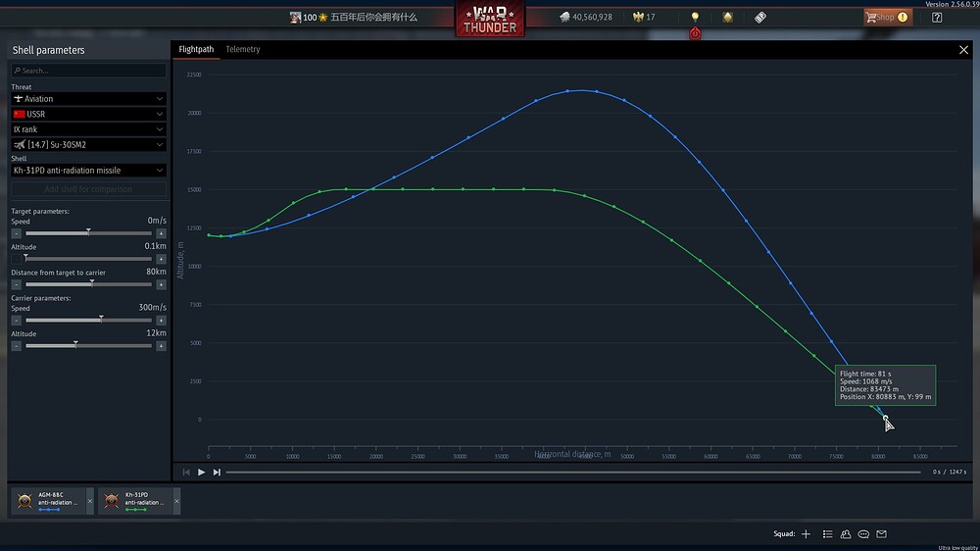Decrease target speed with minus button
The width and height of the screenshot is (980, 551).
click(17, 233)
